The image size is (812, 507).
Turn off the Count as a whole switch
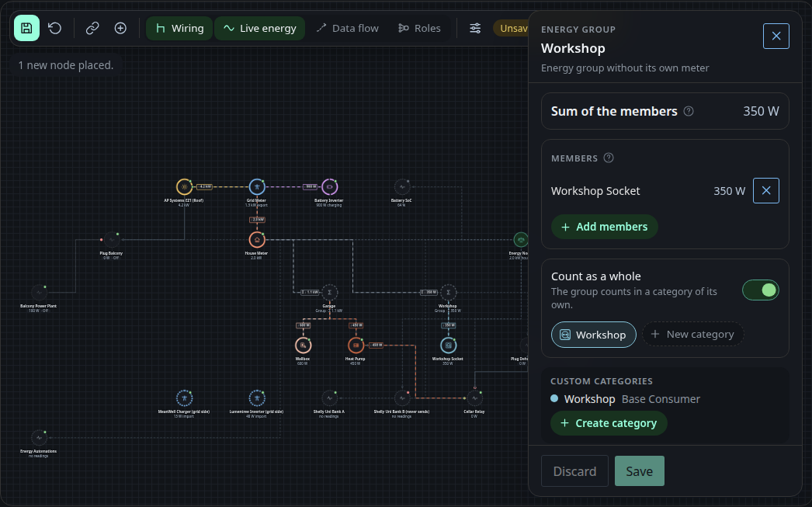[760, 290]
